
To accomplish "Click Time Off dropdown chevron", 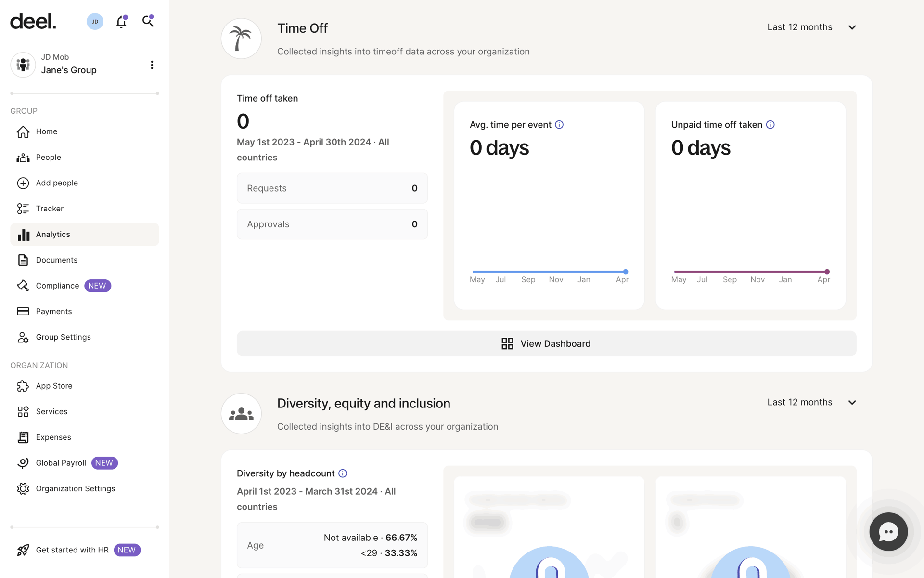I will pyautogui.click(x=852, y=27).
